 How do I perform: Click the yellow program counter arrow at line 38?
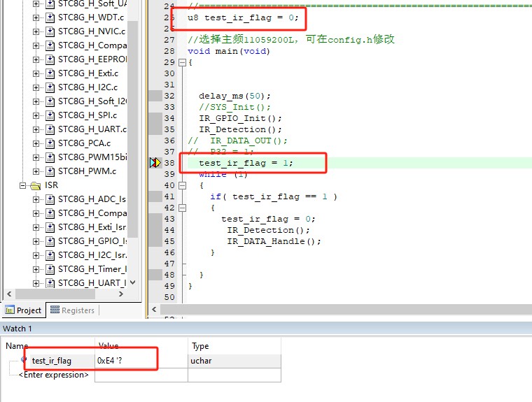(155, 163)
